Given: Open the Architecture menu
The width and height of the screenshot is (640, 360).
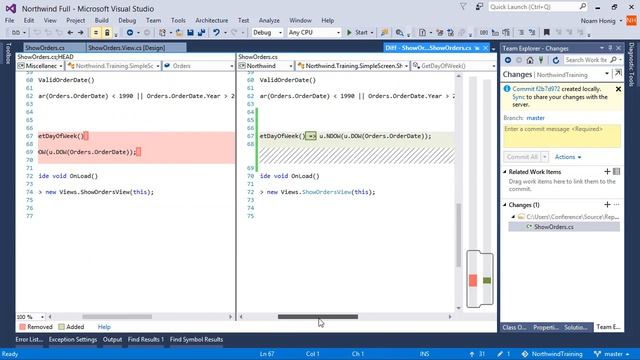Looking at the screenshot, I should point(211,20).
